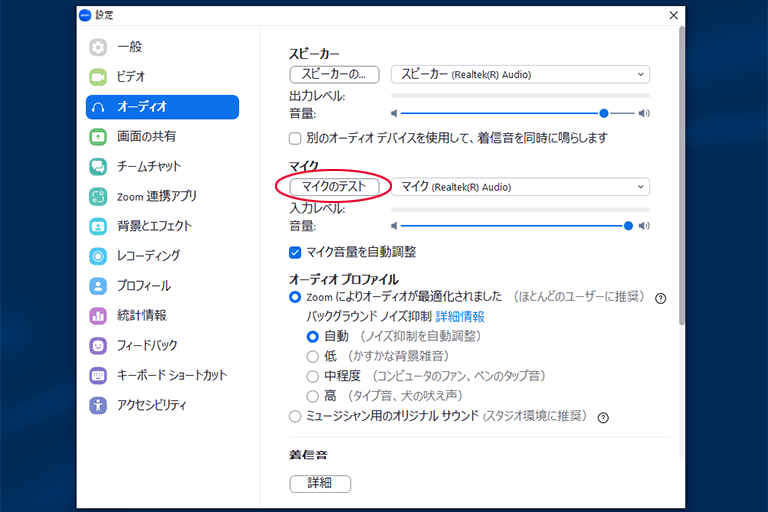Open the マイク (Realtek(R) Audio) device dropdown

pos(520,187)
